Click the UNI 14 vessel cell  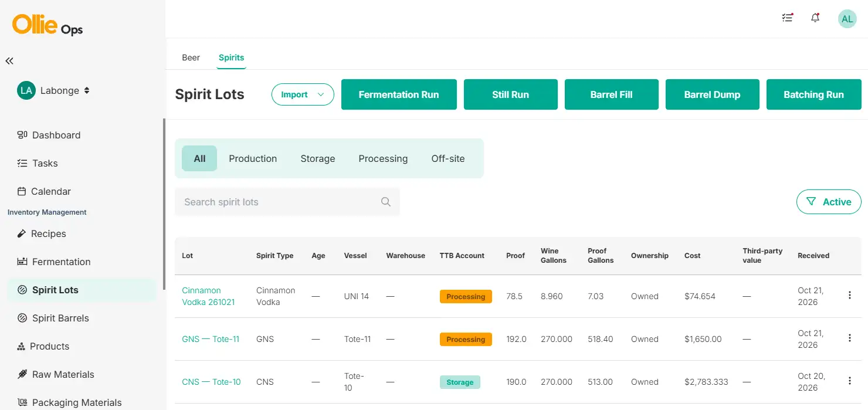357,296
